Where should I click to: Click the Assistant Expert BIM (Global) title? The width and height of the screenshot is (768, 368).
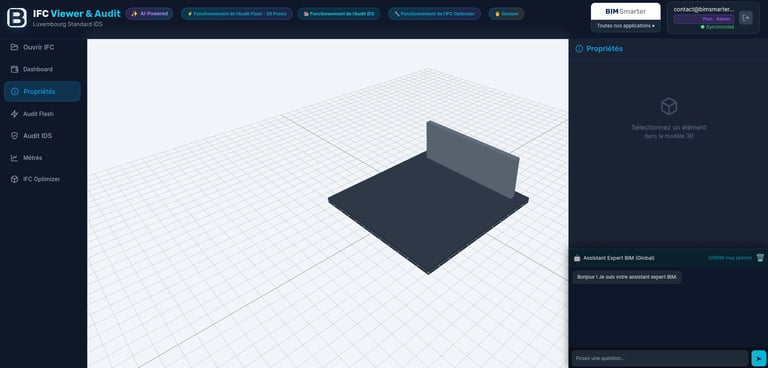click(x=619, y=258)
